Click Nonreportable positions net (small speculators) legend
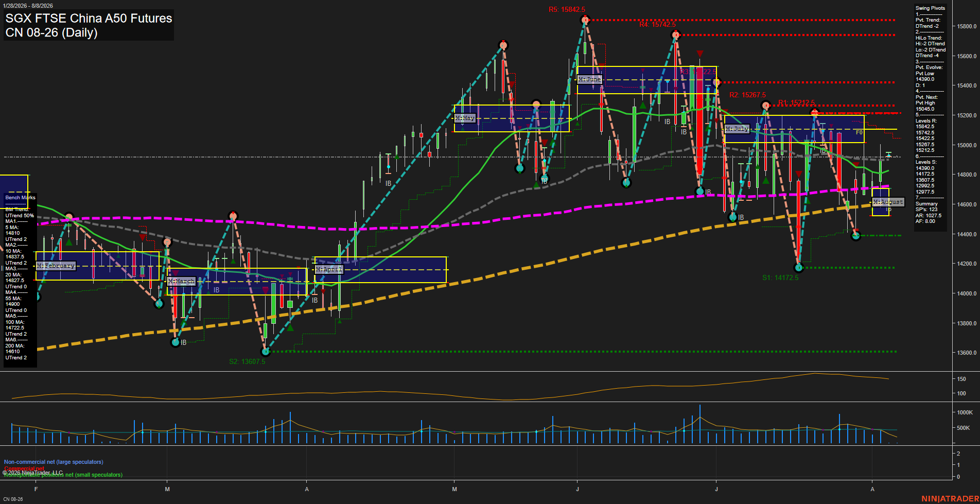The width and height of the screenshot is (980, 504). click(63, 475)
